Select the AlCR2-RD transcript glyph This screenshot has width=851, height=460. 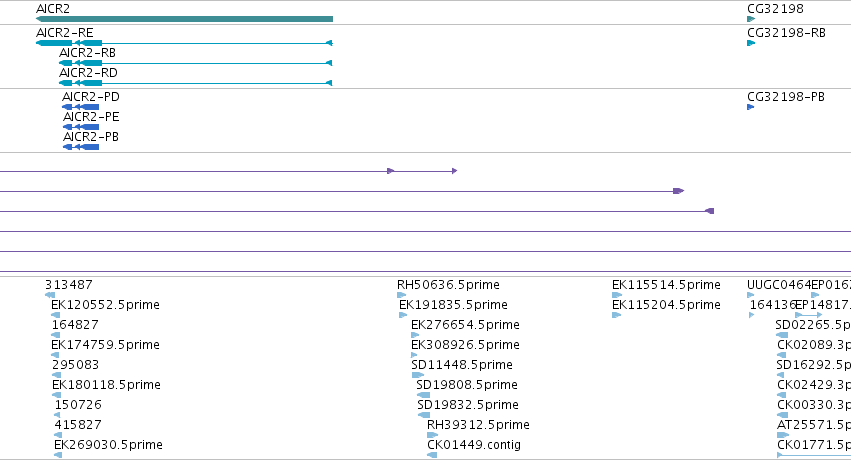[195, 83]
